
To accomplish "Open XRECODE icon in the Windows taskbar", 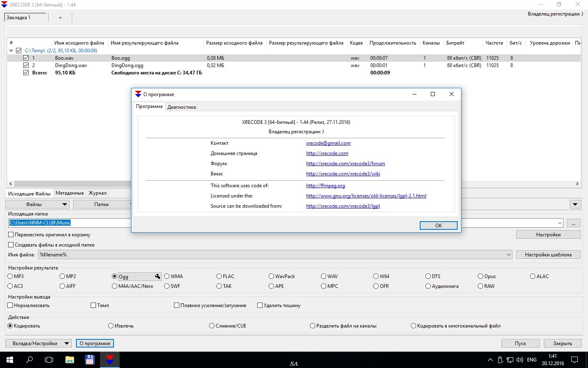I will [x=110, y=360].
